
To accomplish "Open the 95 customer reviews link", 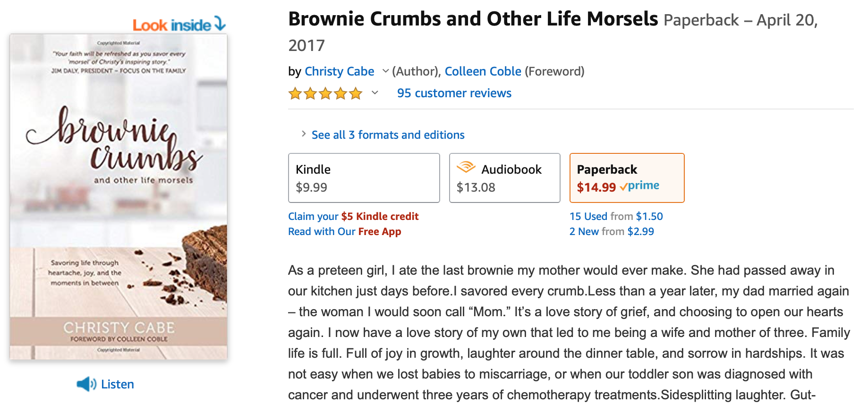I will [454, 93].
